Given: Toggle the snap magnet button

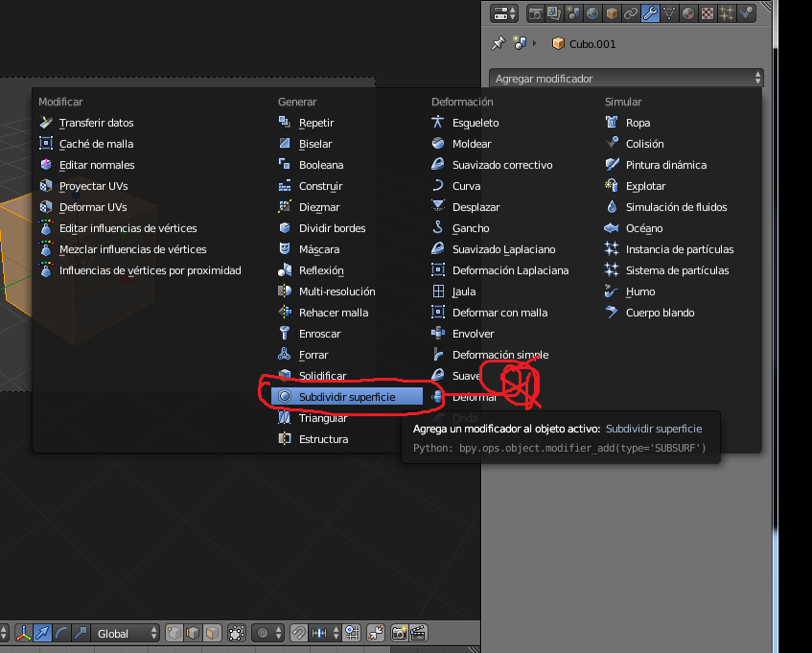Looking at the screenshot, I should 299,633.
